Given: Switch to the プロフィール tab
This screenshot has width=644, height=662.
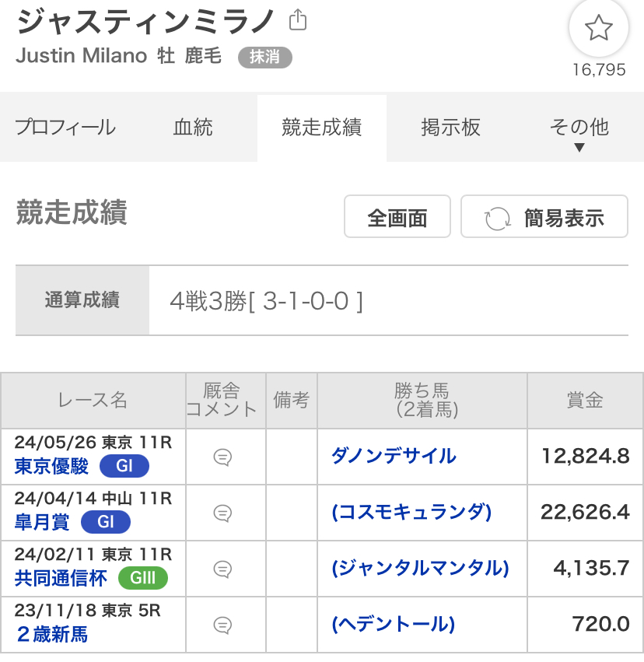Looking at the screenshot, I should [x=65, y=128].
